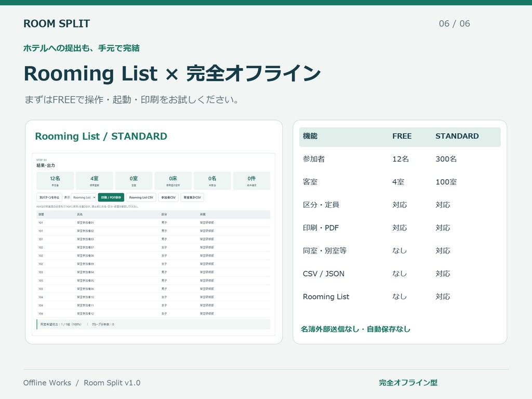The width and height of the screenshot is (532, 399).
Task: Click the 結果・出力 step heading
Action: (x=46, y=166)
